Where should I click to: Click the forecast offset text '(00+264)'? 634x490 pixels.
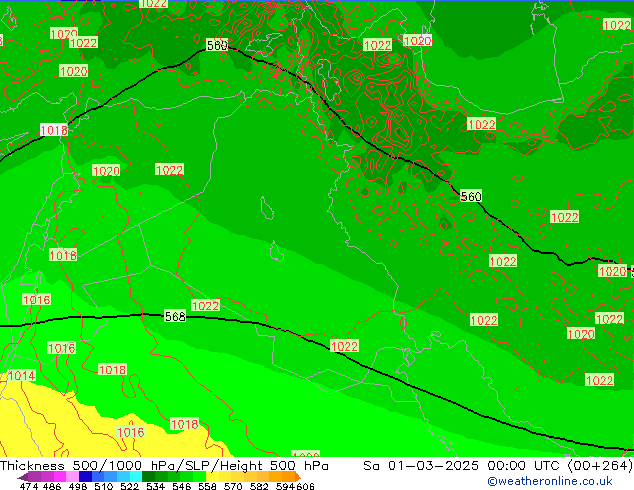coord(600,466)
